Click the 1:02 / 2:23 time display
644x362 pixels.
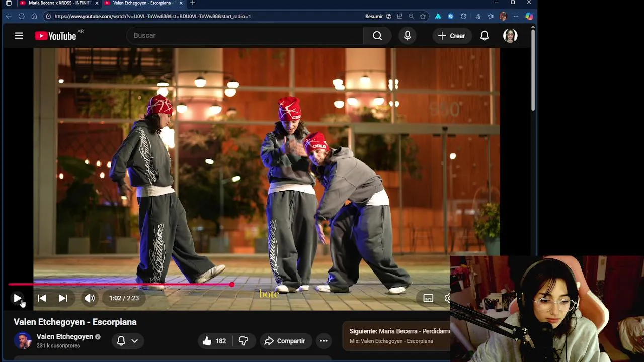(x=124, y=298)
